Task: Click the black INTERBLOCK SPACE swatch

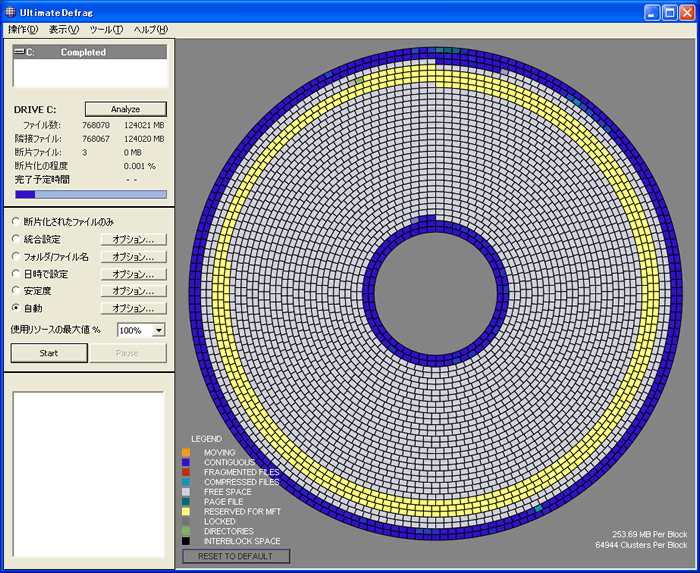Action: (185, 541)
